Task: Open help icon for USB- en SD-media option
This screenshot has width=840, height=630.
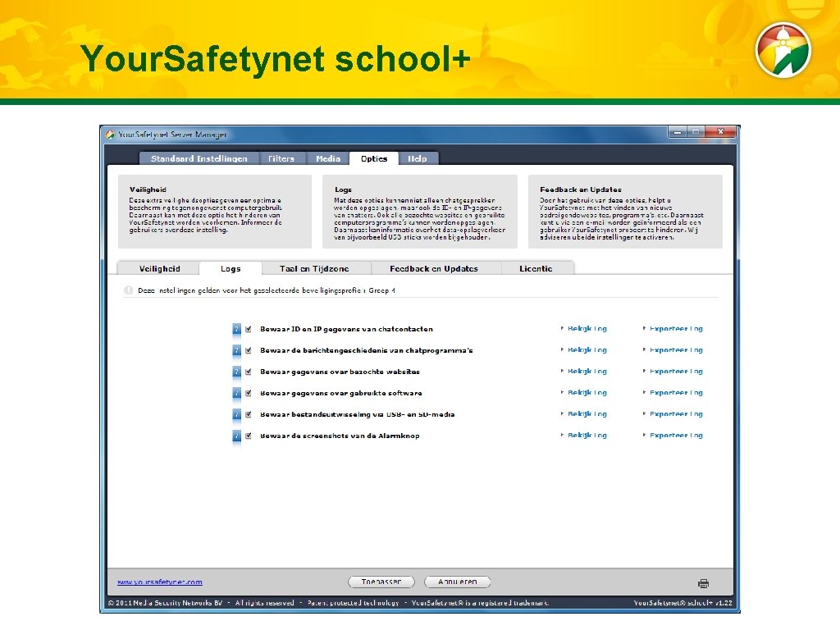Action: pyautogui.click(x=236, y=414)
